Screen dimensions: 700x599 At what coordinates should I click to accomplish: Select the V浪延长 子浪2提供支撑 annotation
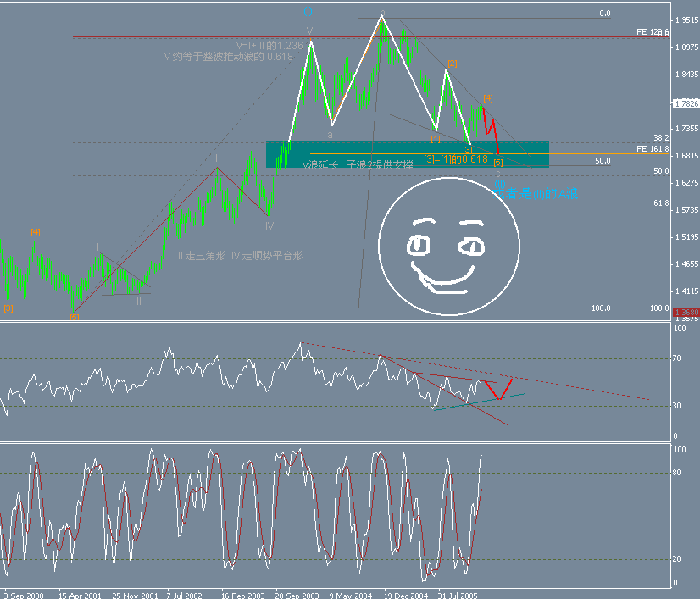pyautogui.click(x=356, y=163)
